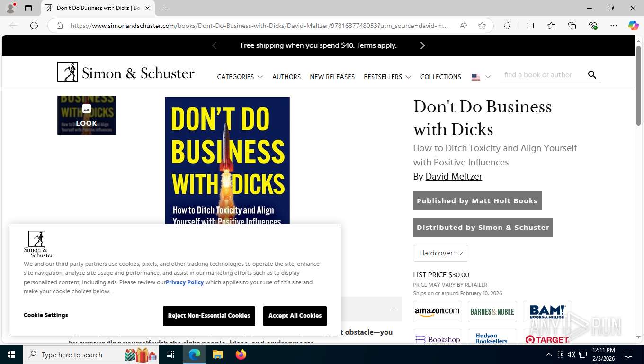Toggle Split screen view
The width and height of the screenshot is (644, 364).
[530, 26]
